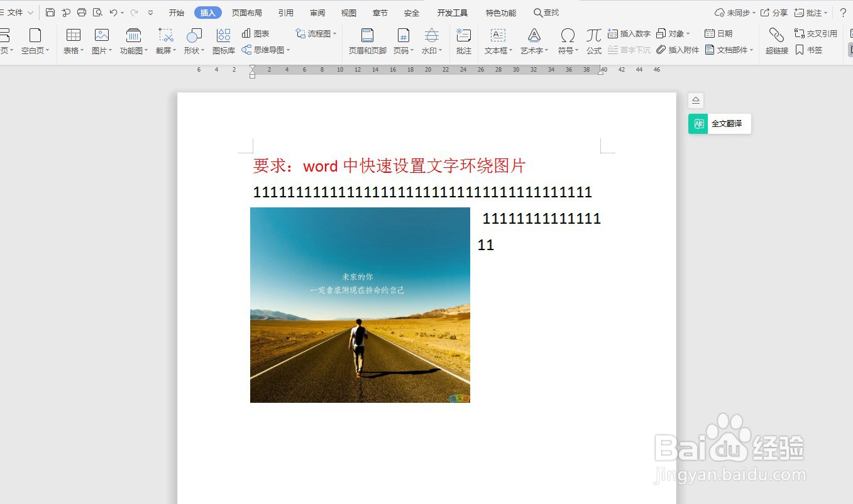Click the 插入数字 insert number button
853x504 pixels.
click(x=629, y=33)
